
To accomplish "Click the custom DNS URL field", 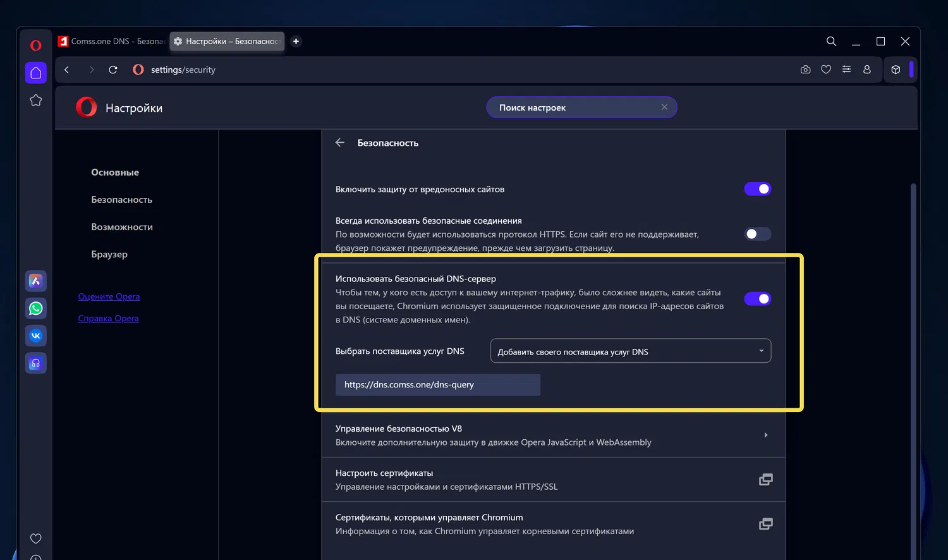I will [437, 384].
